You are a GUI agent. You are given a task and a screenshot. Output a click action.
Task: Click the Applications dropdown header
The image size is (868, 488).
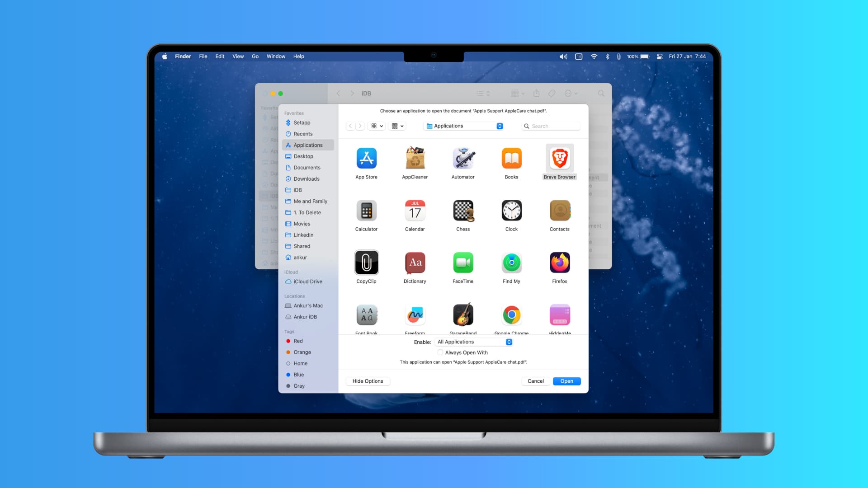tap(463, 126)
